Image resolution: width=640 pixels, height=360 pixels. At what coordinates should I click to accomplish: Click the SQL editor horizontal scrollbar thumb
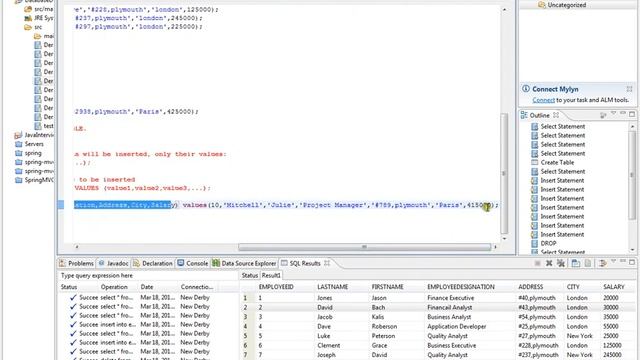pos(364,247)
